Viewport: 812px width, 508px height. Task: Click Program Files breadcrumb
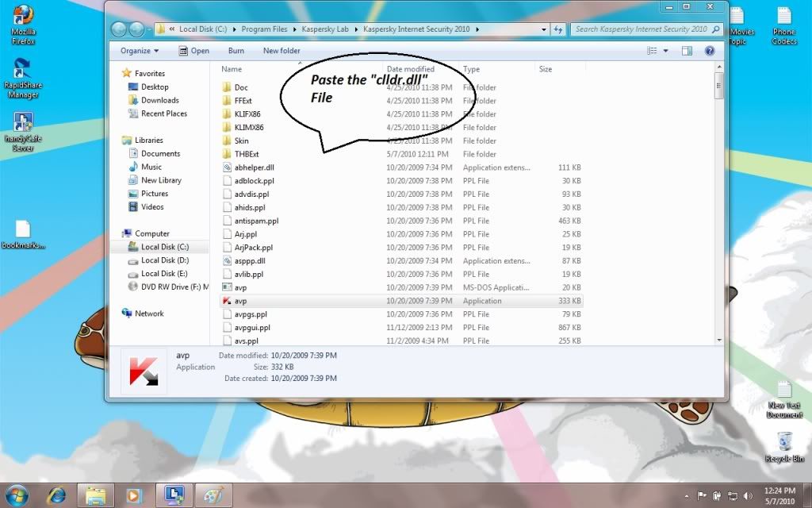(264, 29)
